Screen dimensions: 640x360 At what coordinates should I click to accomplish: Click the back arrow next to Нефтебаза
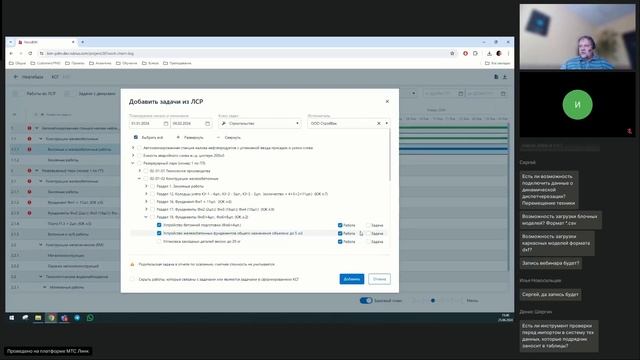point(16,77)
